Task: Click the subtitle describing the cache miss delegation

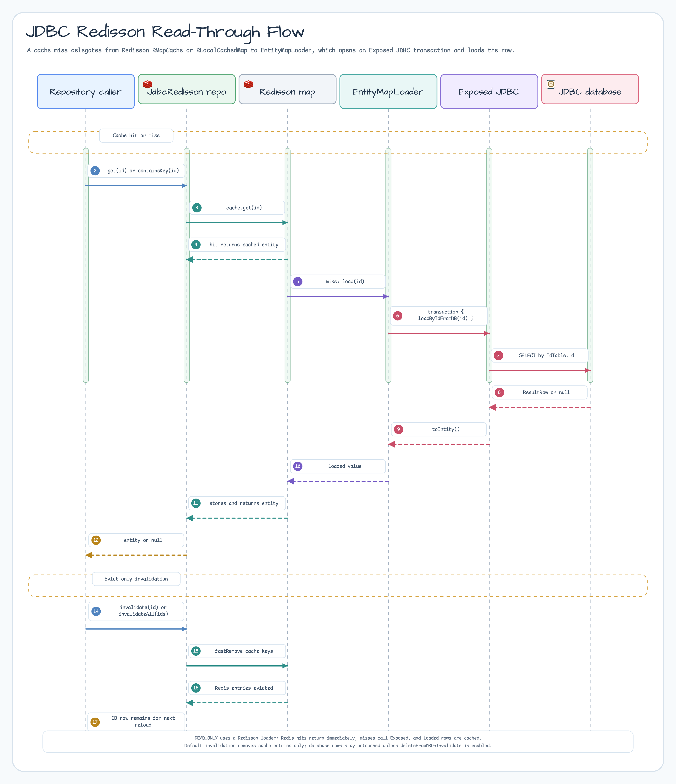Action: [x=271, y=50]
